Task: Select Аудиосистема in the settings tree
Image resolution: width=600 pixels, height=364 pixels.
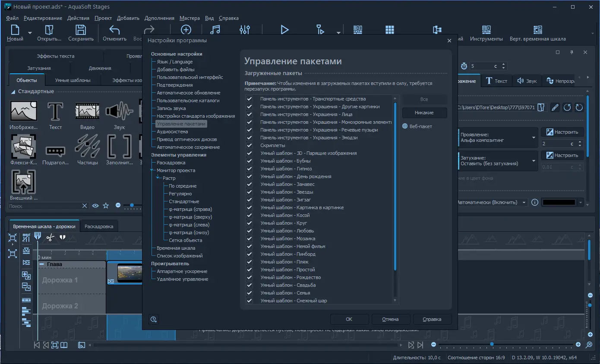Action: 172,132
